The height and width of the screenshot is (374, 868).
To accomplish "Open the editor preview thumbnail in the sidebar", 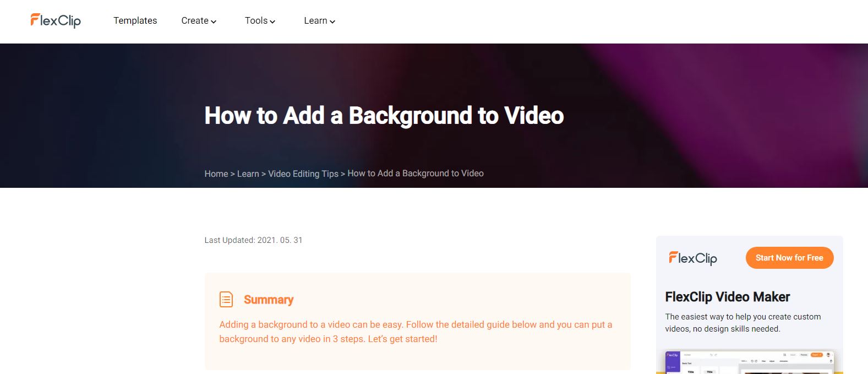I will tap(750, 362).
